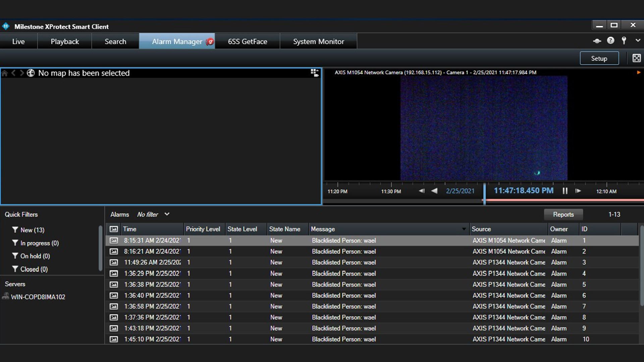Screen dimensions: 644x362
Task: Go back in map navigation
Action: tap(13, 73)
